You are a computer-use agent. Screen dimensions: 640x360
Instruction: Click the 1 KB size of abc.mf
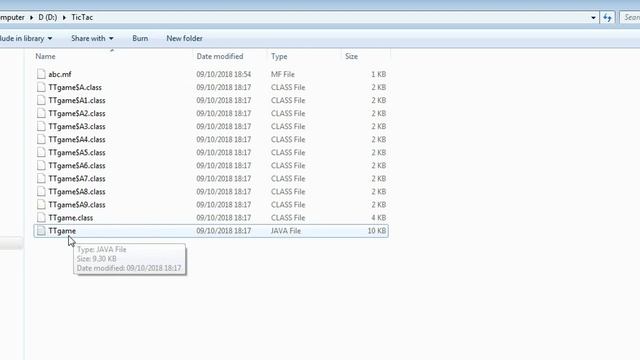coord(378,74)
